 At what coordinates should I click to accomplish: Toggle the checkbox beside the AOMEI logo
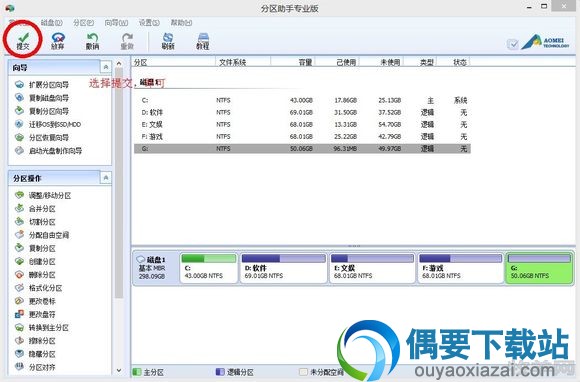[513, 44]
